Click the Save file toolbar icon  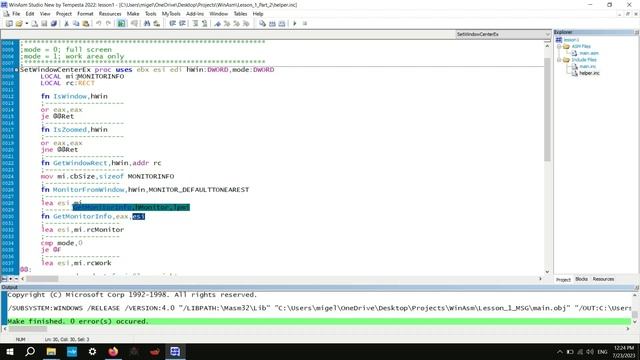(x=44, y=24)
